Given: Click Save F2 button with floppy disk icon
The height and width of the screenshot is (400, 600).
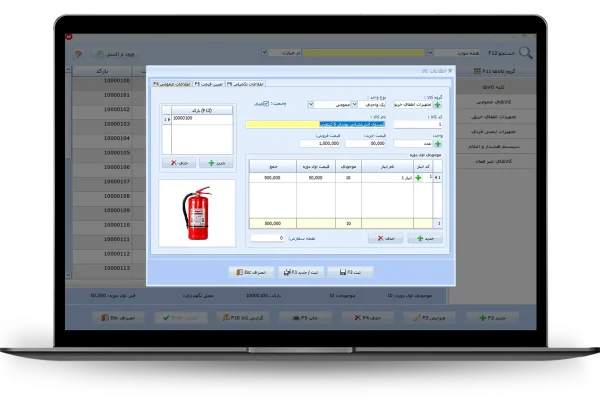Looking at the screenshot, I should pyautogui.click(x=350, y=272).
